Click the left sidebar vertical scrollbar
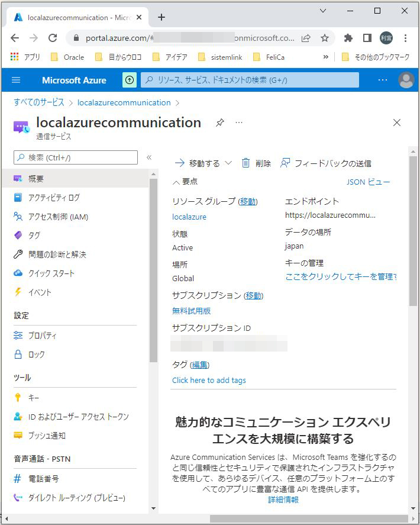 [x=153, y=270]
